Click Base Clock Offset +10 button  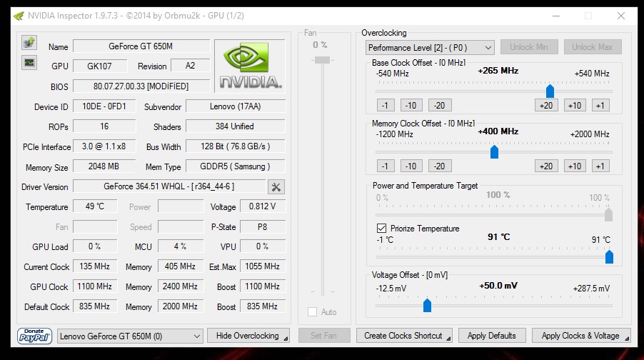tap(575, 106)
